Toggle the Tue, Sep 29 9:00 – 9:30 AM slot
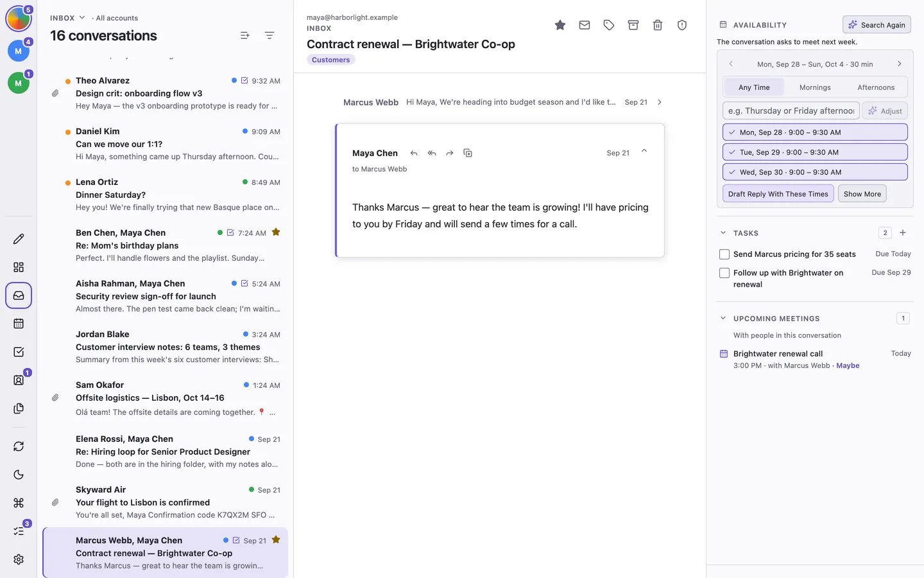The image size is (924, 578). click(815, 152)
